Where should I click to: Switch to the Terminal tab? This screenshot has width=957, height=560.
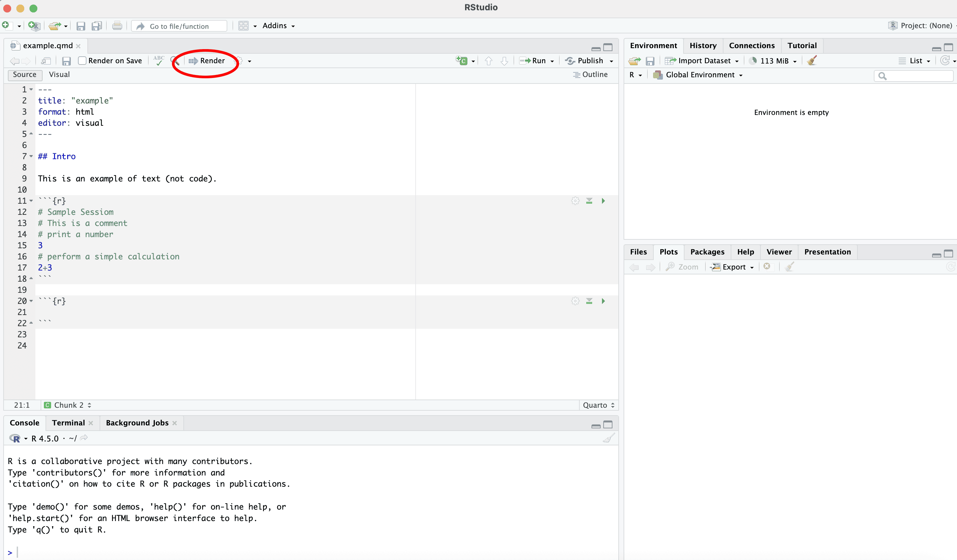pos(68,422)
